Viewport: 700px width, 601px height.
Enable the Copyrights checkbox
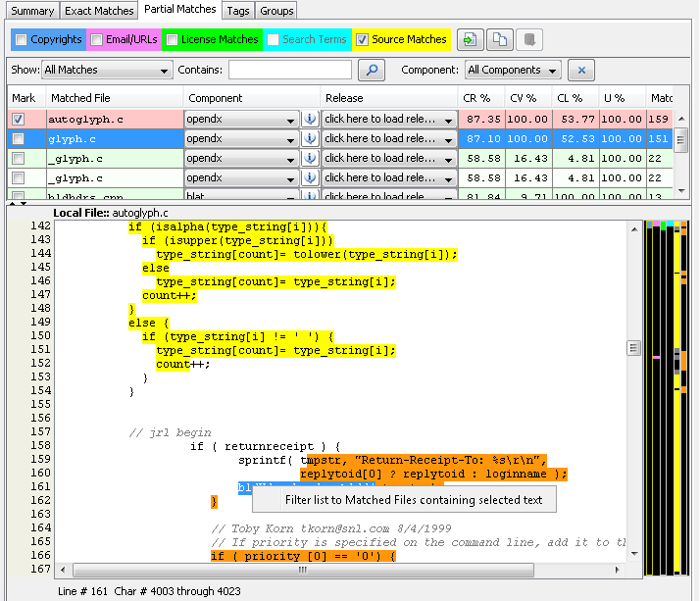pos(21,40)
